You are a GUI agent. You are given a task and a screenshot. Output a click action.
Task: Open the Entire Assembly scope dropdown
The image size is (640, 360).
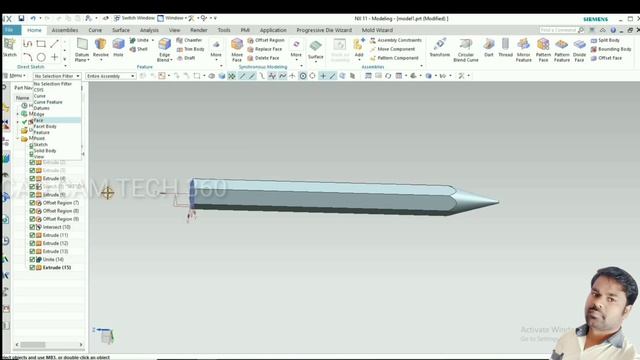pos(110,76)
